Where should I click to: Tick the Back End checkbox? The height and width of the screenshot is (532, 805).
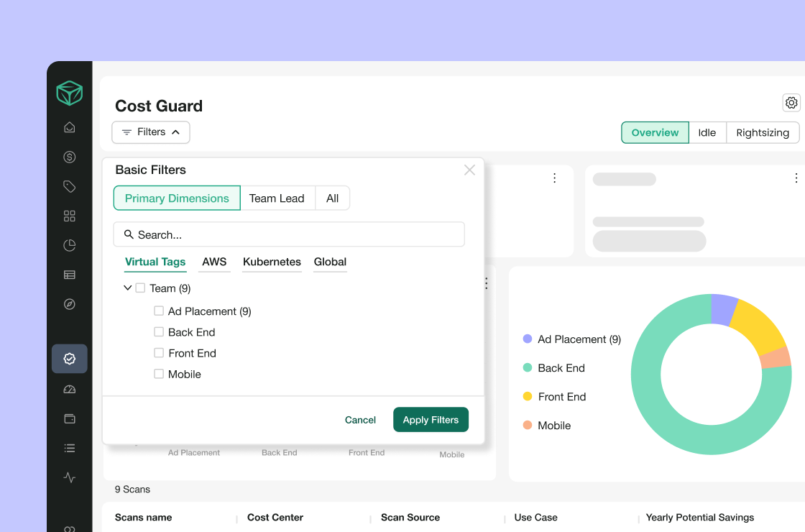(159, 332)
